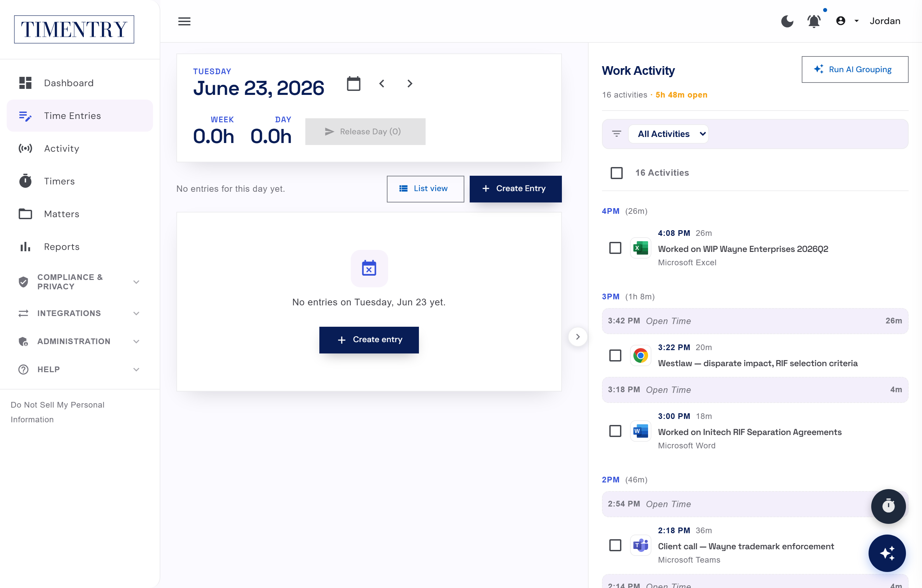
Task: Select the 3:42 PM Open Time row
Action: pos(755,321)
